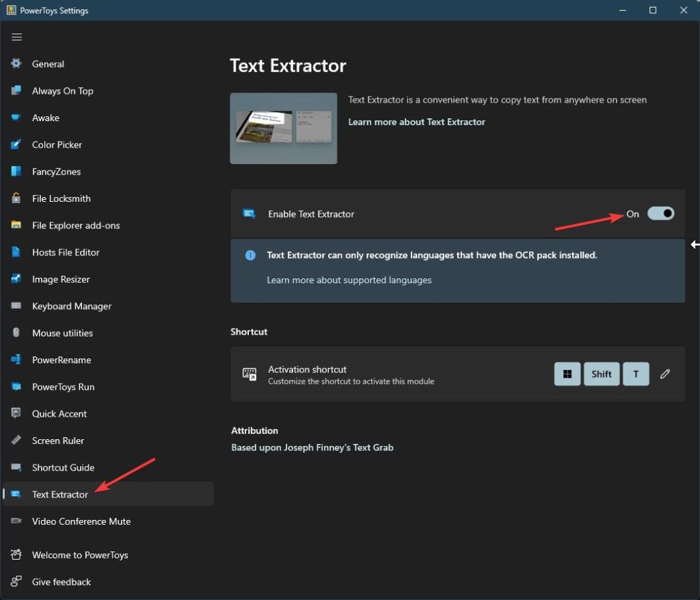Click the Text Extractor preview thumbnail
This screenshot has height=600, width=700.
tap(283, 128)
